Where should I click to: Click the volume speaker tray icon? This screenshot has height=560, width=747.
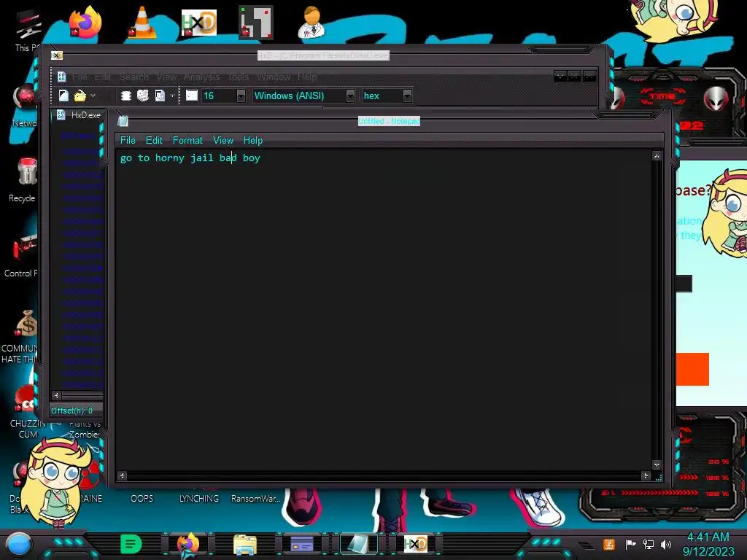(x=666, y=544)
